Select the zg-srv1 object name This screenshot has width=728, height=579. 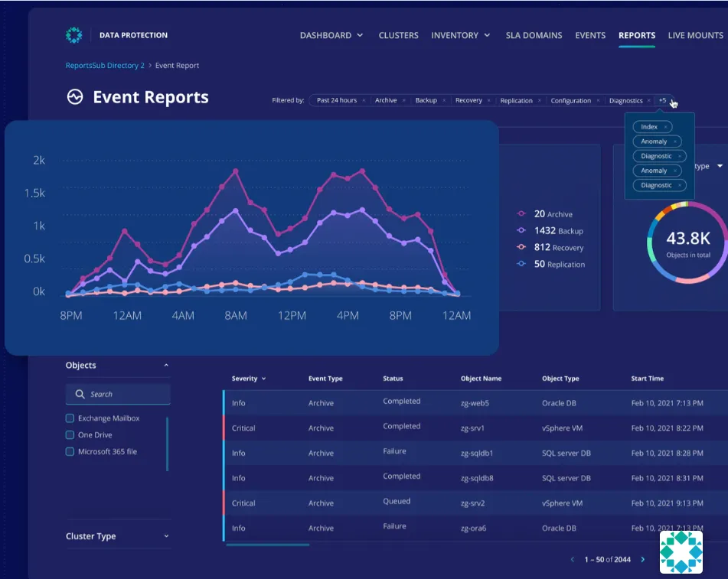472,428
